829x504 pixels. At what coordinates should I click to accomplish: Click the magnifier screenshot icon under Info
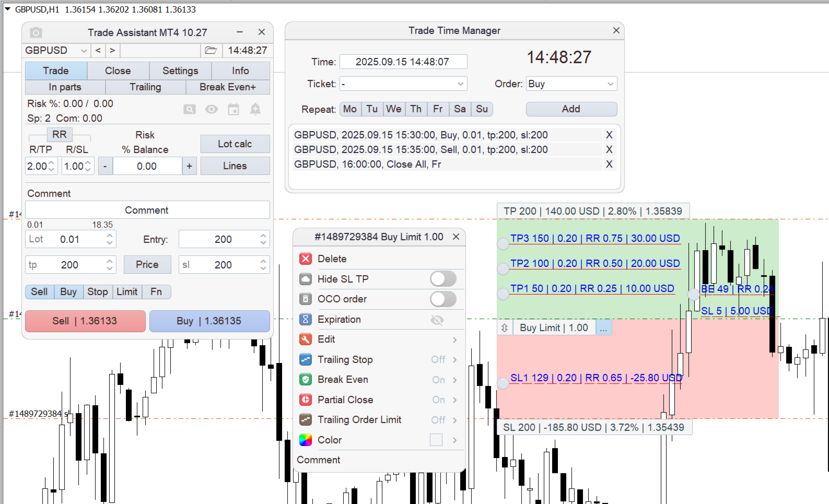coord(190,109)
